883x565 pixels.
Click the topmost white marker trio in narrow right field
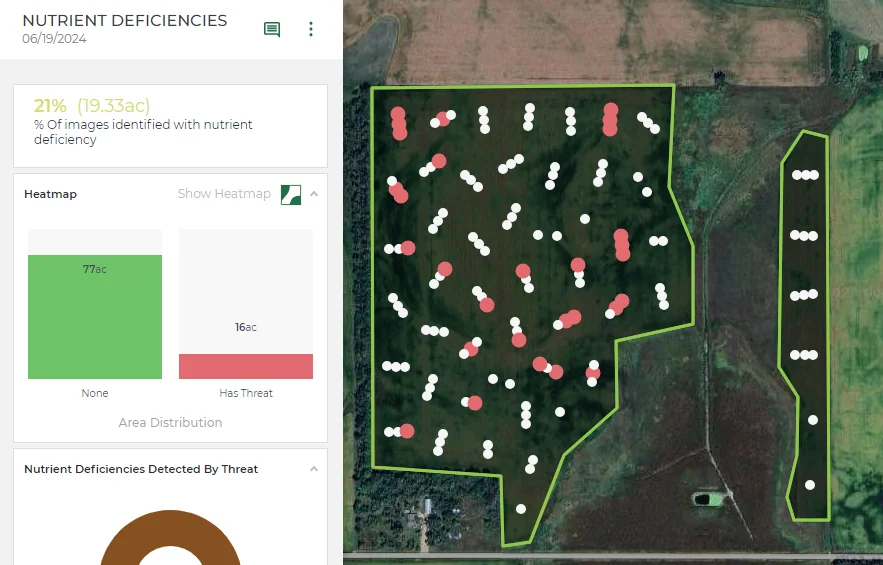[805, 175]
